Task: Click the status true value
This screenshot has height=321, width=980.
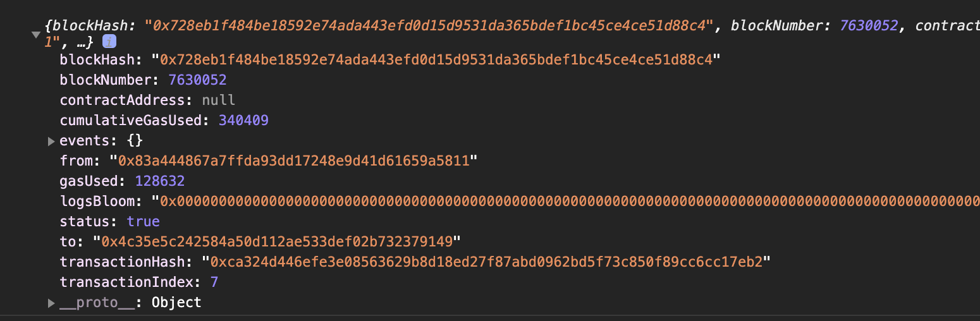Action: (144, 222)
